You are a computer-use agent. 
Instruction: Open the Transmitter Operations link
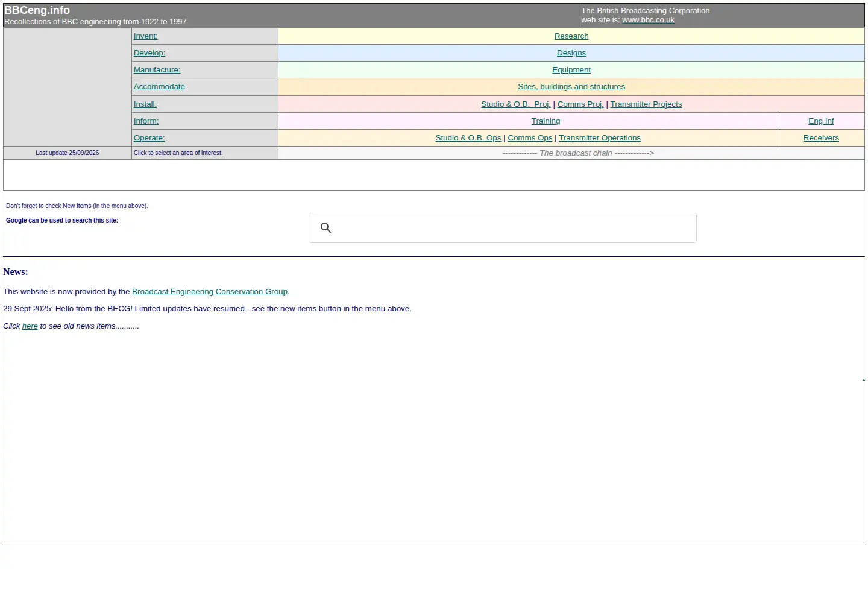(600, 138)
